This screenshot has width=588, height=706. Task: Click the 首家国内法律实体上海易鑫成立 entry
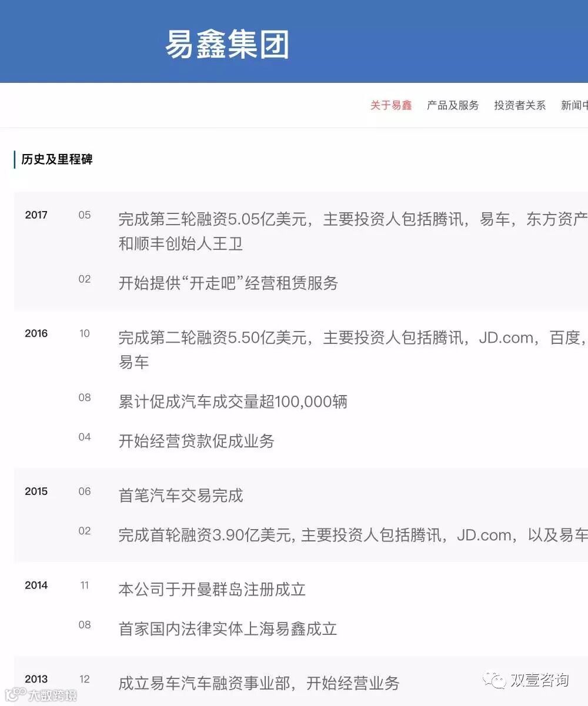click(228, 629)
